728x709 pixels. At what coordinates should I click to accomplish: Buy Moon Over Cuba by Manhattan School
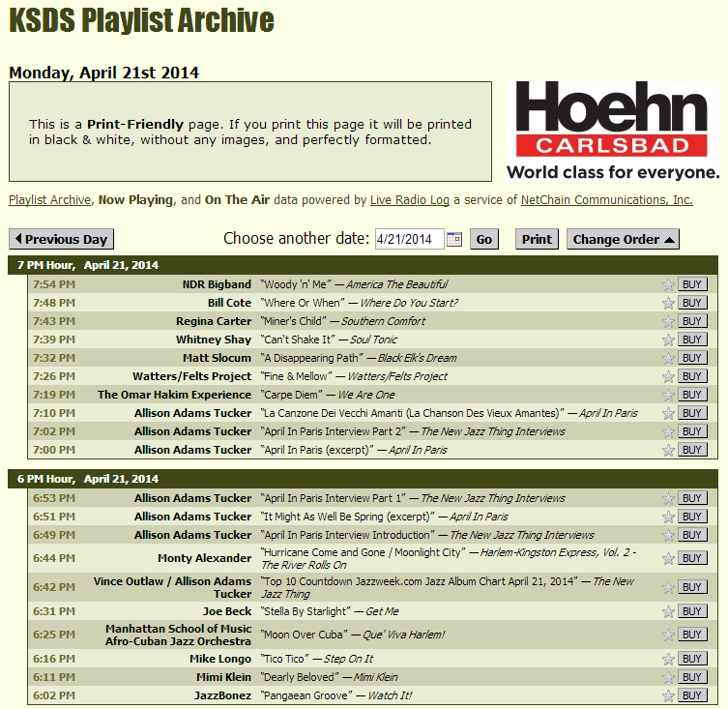(692, 635)
